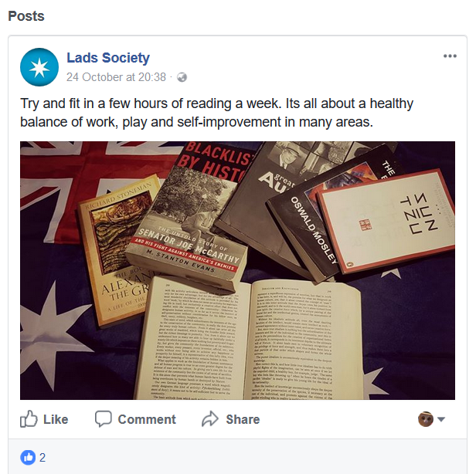Click the Posts section heading
The image size is (476, 474).
tap(26, 16)
